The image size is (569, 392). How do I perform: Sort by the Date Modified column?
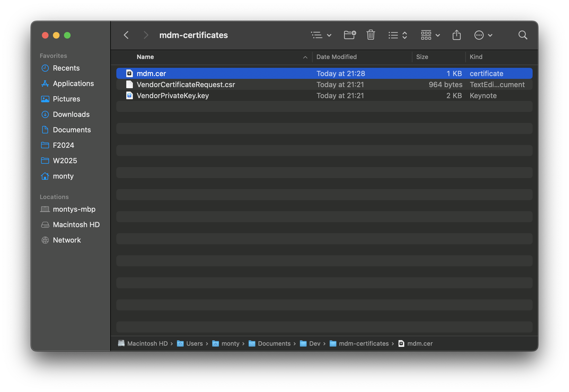336,57
